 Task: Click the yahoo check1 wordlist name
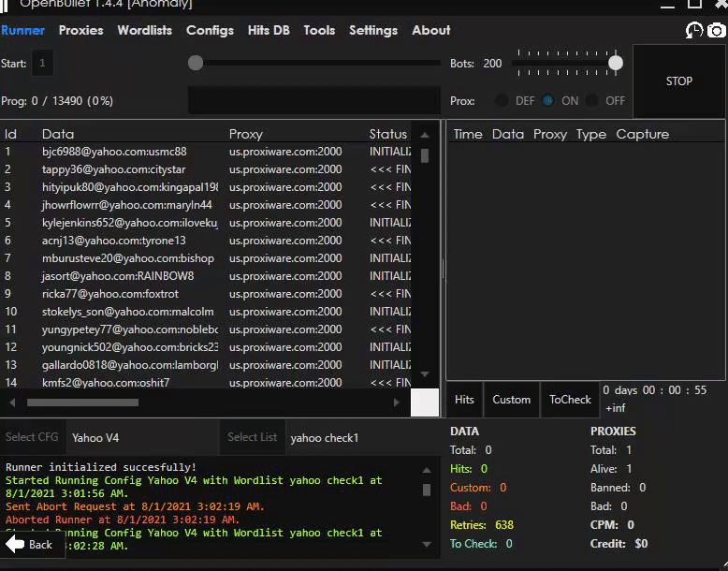tap(325, 438)
